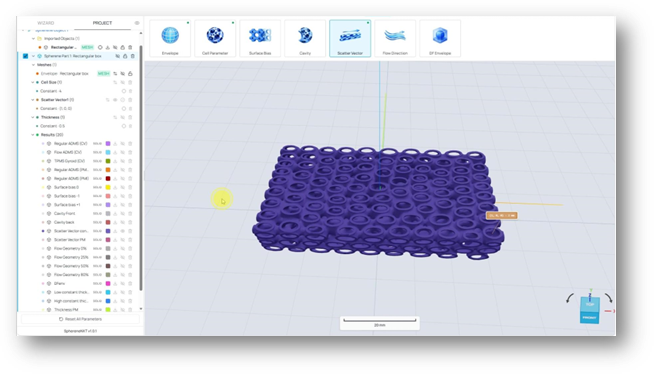Open the Regular ADMS (CV) color swatch
The height and width of the screenshot is (374, 654).
click(108, 143)
